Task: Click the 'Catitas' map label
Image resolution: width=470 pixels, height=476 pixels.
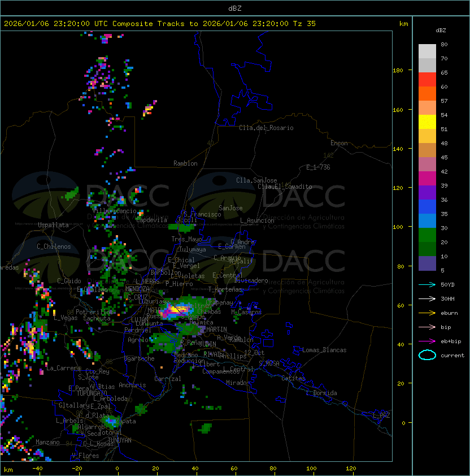Action: coord(293,378)
